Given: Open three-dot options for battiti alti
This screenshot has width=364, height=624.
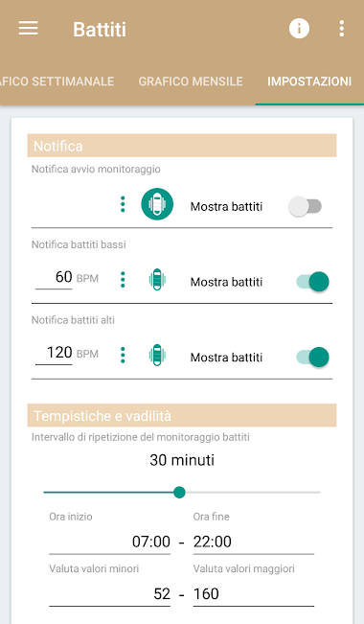Looking at the screenshot, I should pyautogui.click(x=123, y=355).
